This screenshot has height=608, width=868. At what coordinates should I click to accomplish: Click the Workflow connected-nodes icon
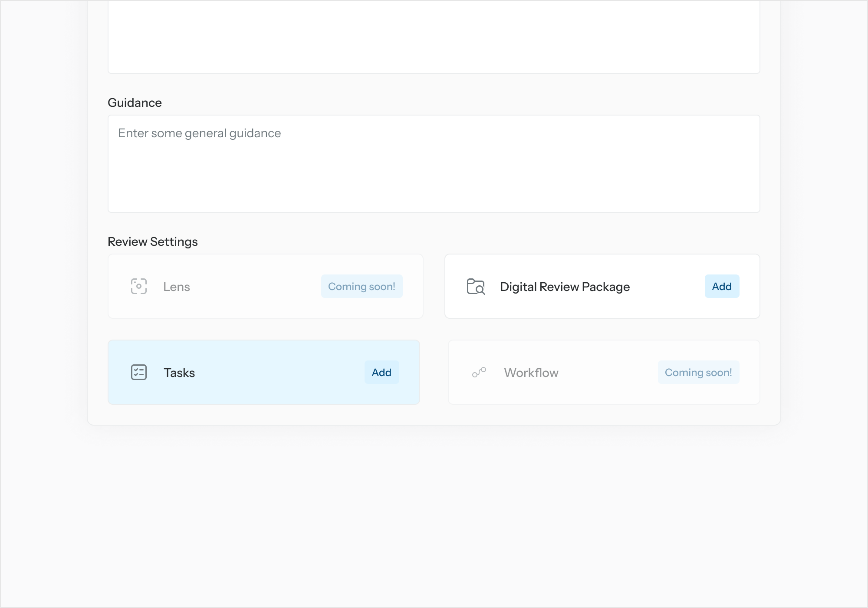479,372
